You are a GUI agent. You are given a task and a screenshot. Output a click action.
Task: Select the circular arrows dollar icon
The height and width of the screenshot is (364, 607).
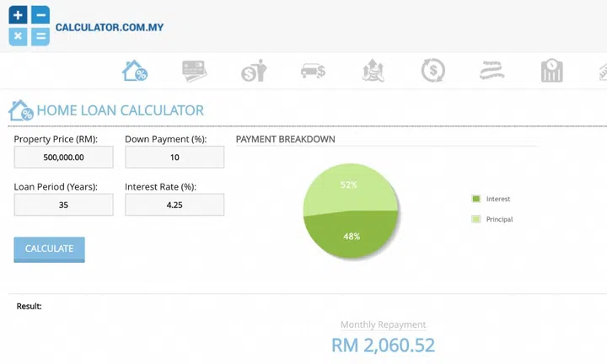pyautogui.click(x=433, y=71)
